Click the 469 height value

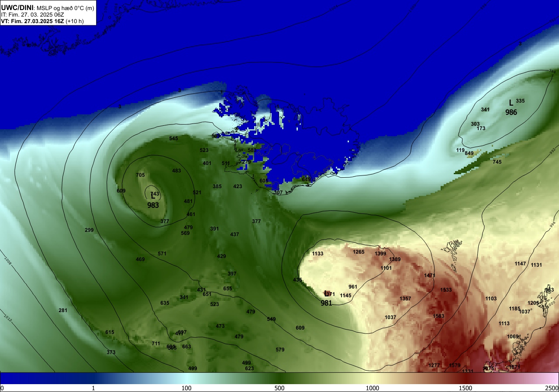pyautogui.click(x=140, y=259)
